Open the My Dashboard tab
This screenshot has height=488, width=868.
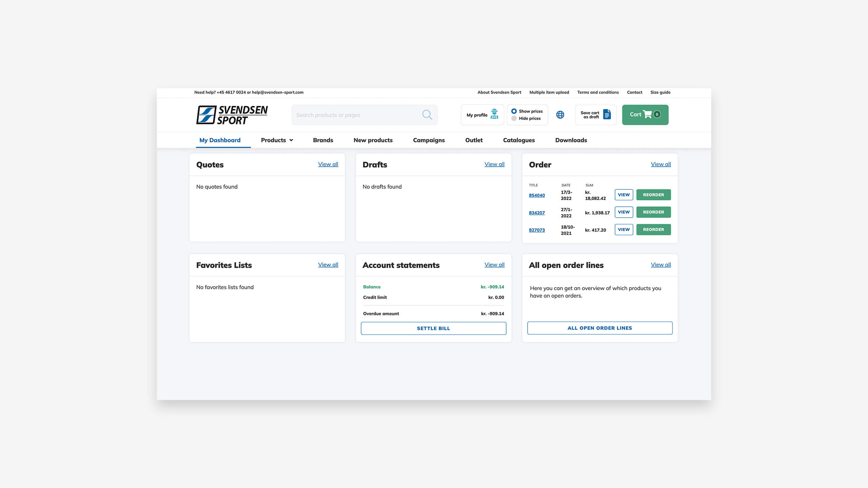[x=220, y=140]
